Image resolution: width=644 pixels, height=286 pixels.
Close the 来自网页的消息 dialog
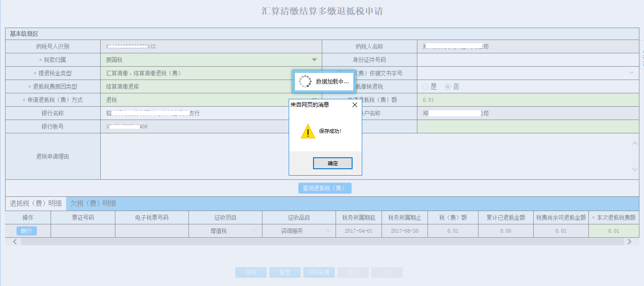click(354, 104)
